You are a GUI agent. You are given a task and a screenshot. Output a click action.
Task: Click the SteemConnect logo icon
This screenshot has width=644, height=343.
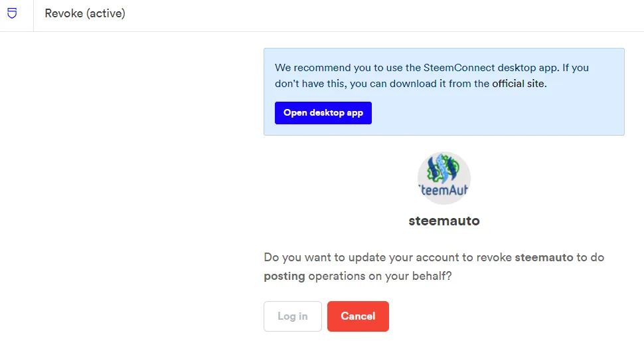pos(13,13)
